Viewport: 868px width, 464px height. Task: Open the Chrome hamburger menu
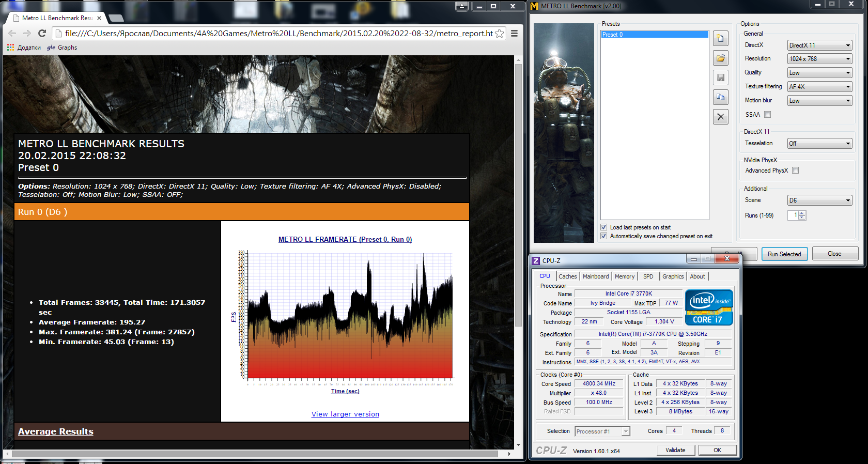coord(514,34)
